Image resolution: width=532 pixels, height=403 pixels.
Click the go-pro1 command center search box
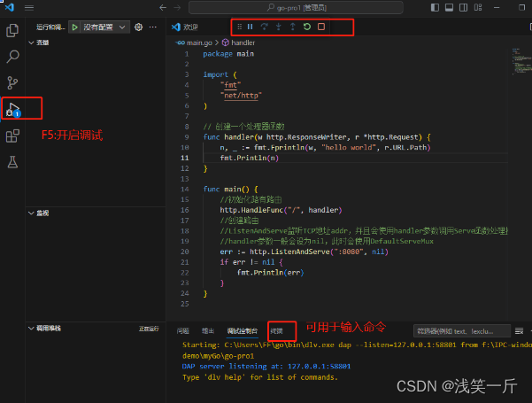pyautogui.click(x=296, y=7)
